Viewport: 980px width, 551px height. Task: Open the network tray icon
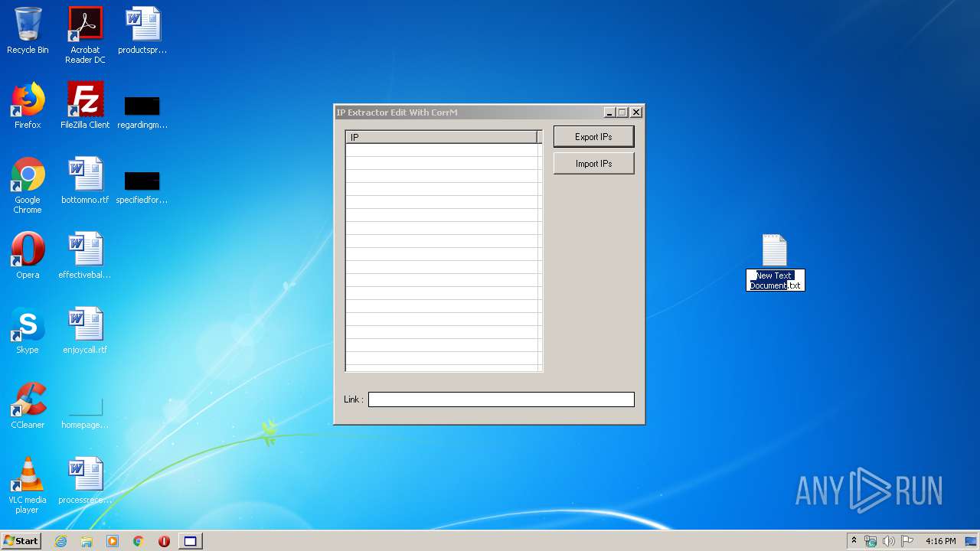click(871, 541)
